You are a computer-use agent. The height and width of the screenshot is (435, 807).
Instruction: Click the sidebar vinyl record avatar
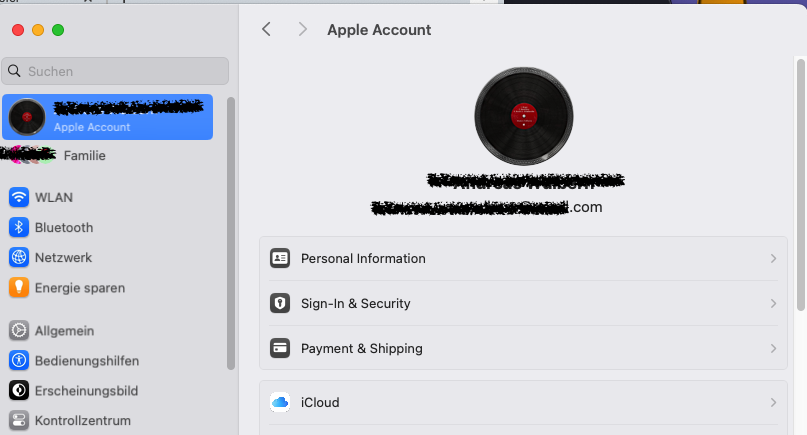(x=27, y=117)
